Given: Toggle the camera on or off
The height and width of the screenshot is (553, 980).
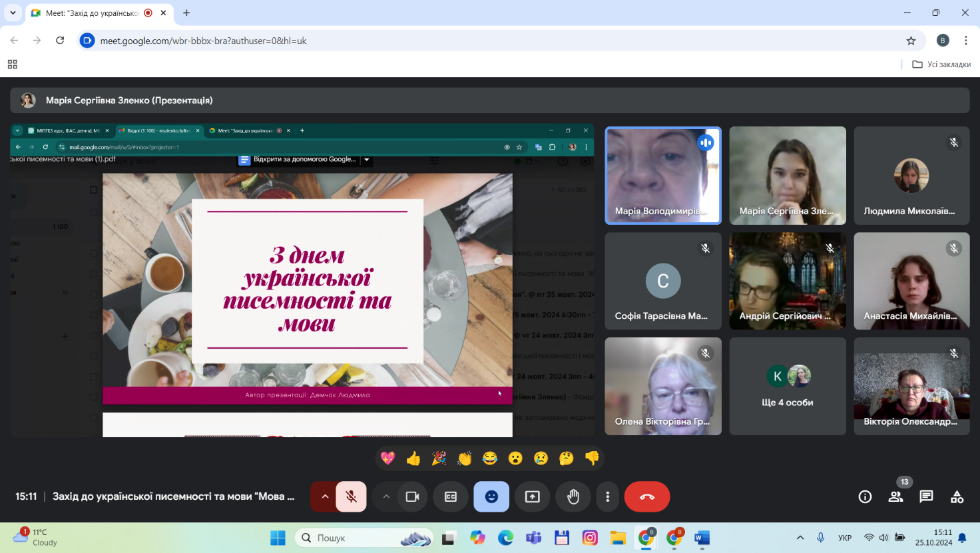Looking at the screenshot, I should (412, 496).
